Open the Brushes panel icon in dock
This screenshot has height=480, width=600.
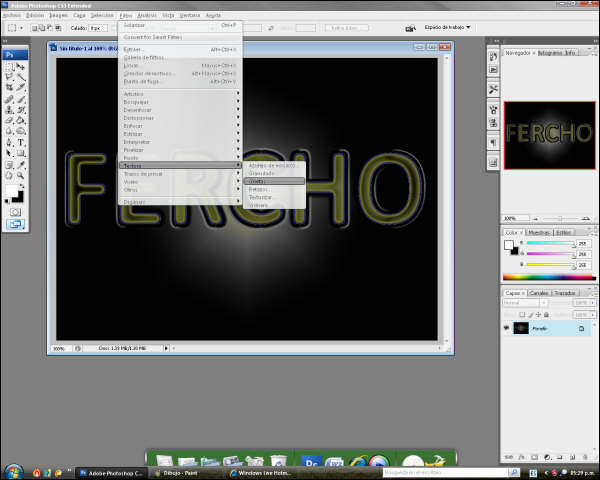point(493,110)
